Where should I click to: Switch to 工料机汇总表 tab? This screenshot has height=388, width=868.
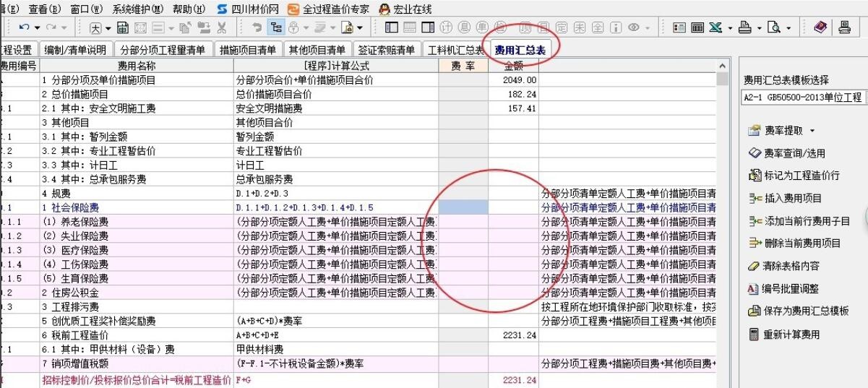[455, 50]
